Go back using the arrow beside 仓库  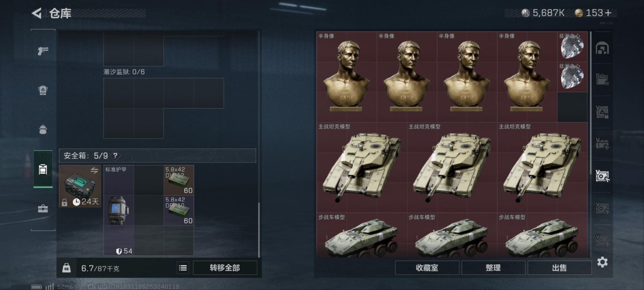click(x=36, y=13)
